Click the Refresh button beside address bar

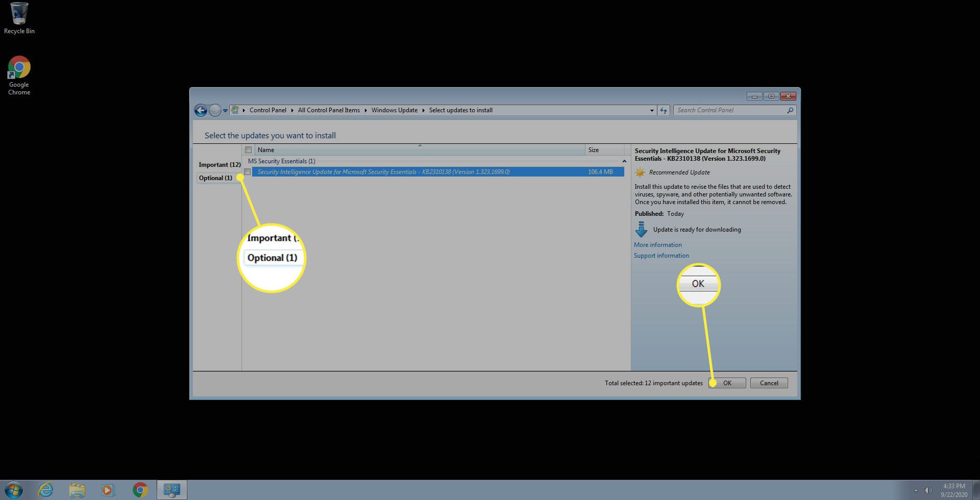pos(663,110)
